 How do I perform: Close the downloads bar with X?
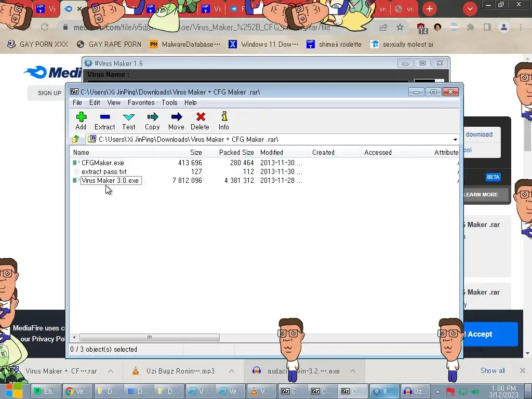tap(523, 370)
